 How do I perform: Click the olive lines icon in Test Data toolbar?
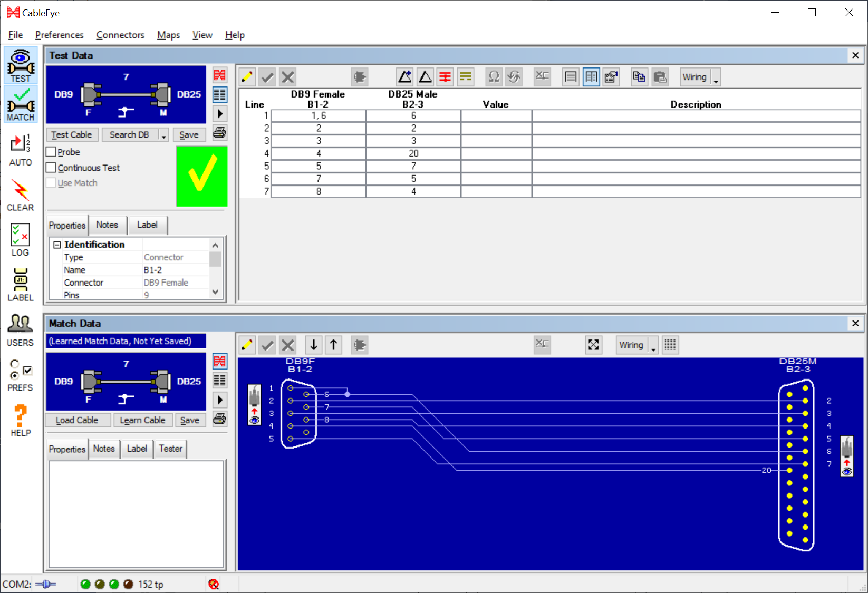(x=465, y=77)
